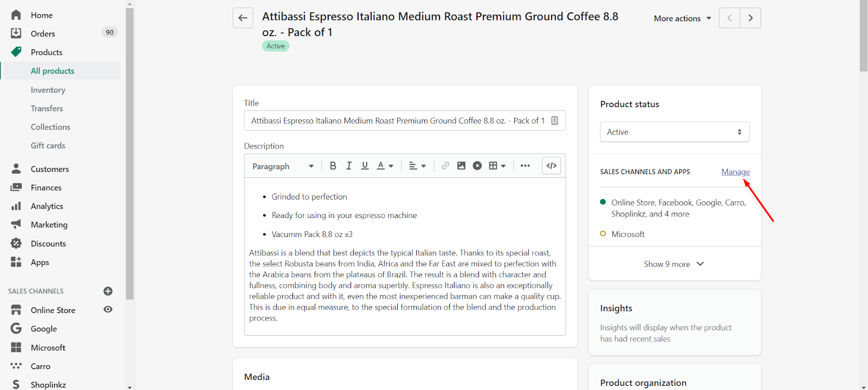The width and height of the screenshot is (868, 390).
Task: Click Manage sales channels link
Action: coord(736,172)
